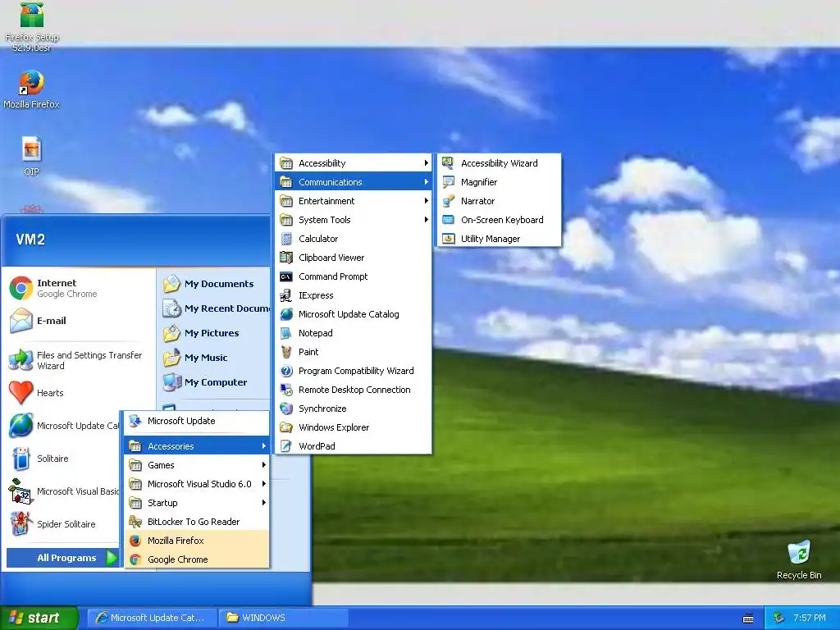
Task: Launch Magnifier tool
Action: click(x=500, y=182)
